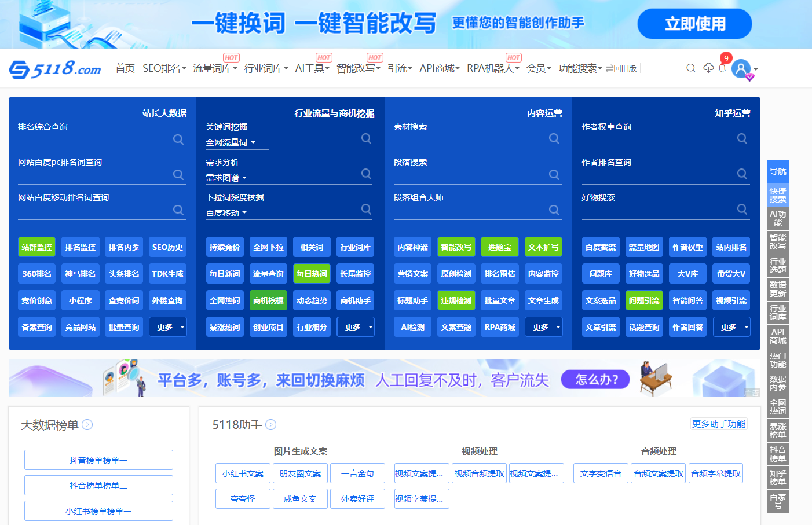
Task: Click search icon for 关键词挖掘
Action: tap(366, 138)
